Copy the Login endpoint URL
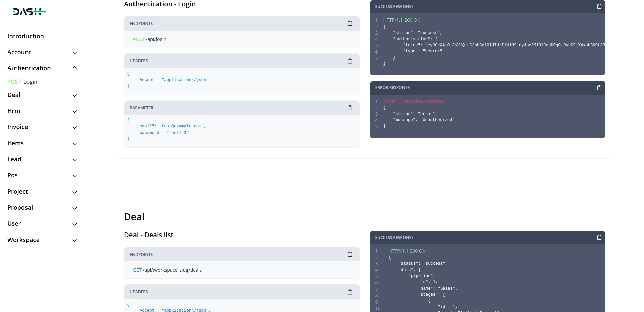Viewport: 644px width, 312px height. [x=350, y=23]
